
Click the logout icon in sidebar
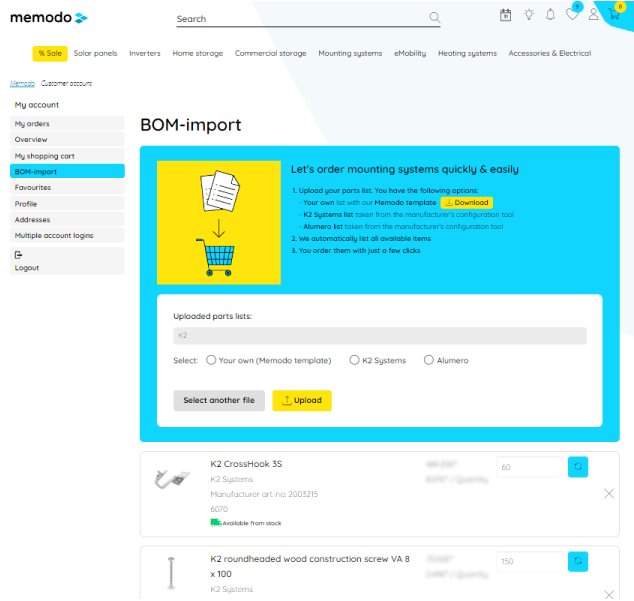[18, 255]
